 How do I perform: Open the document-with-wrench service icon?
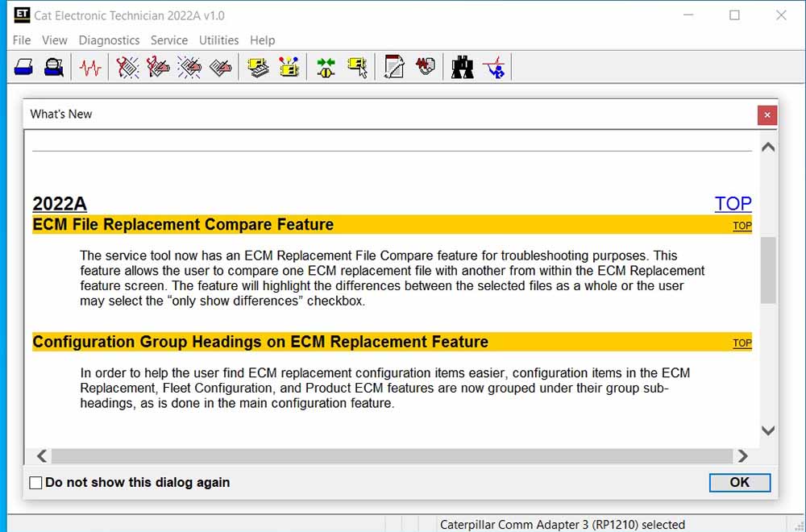tap(394, 68)
